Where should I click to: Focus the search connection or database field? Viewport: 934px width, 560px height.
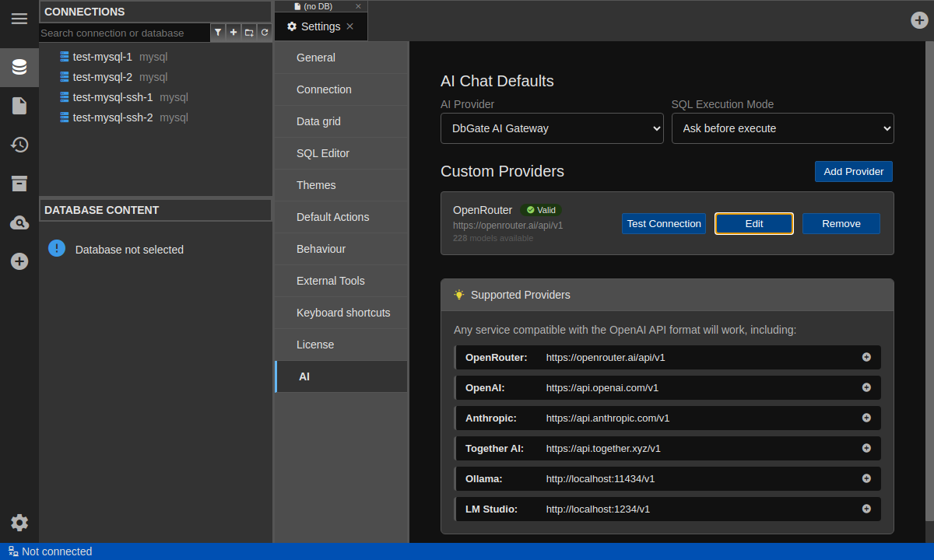(x=125, y=33)
